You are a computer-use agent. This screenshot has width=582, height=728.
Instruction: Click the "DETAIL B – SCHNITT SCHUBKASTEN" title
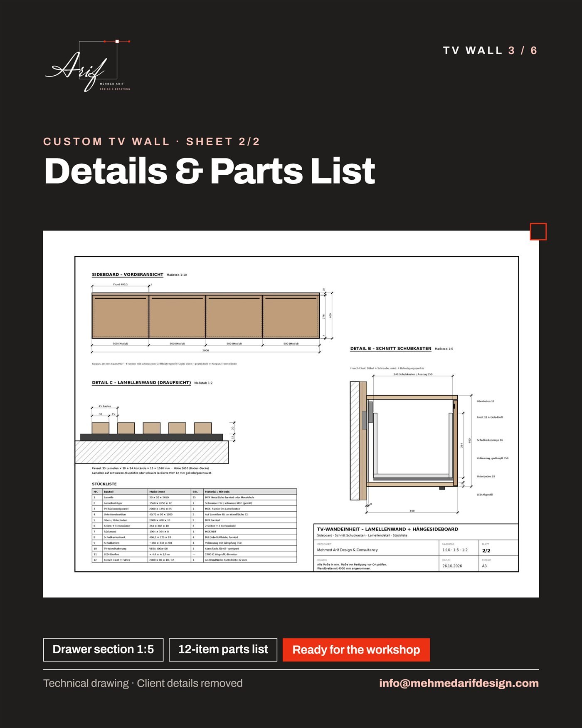(391, 348)
